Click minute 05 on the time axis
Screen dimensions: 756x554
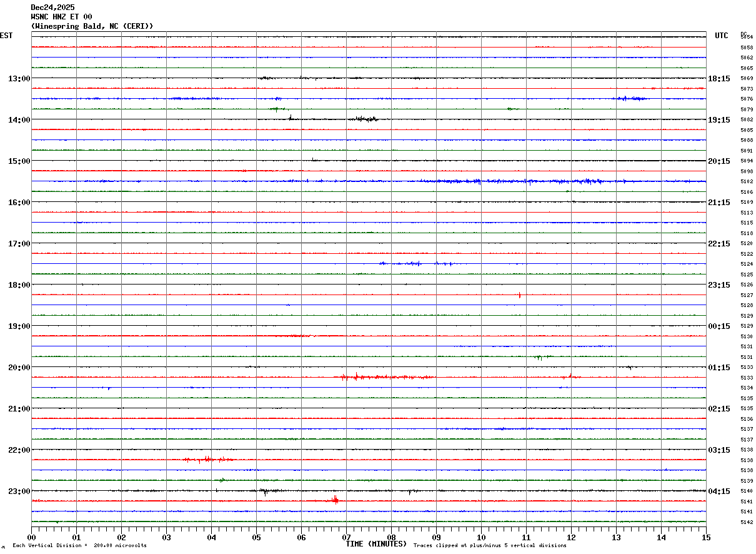pos(256,537)
